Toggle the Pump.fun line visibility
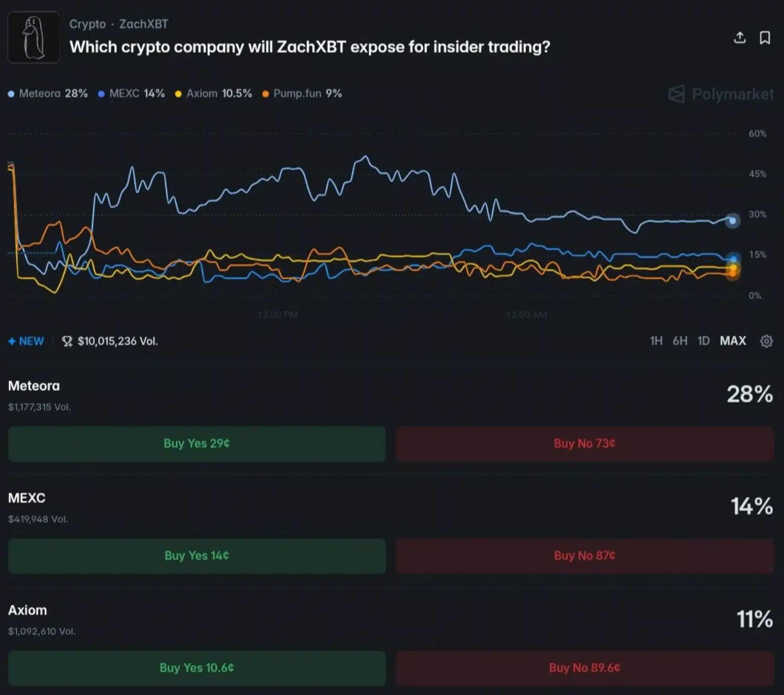The height and width of the screenshot is (695, 784). 265,93
